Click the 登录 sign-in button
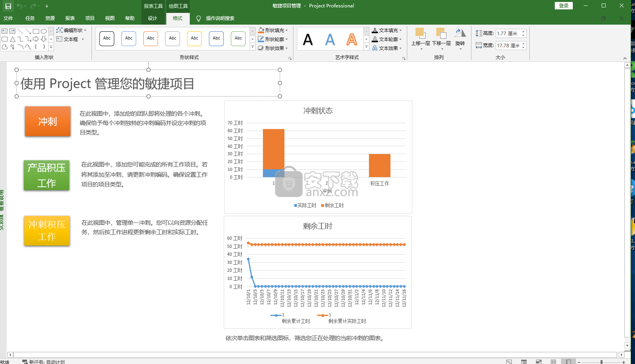This screenshot has height=364, width=635. point(563,5)
